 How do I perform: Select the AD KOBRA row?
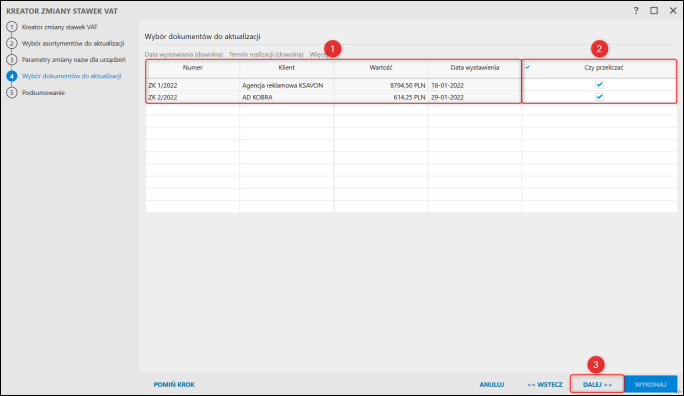(334, 97)
